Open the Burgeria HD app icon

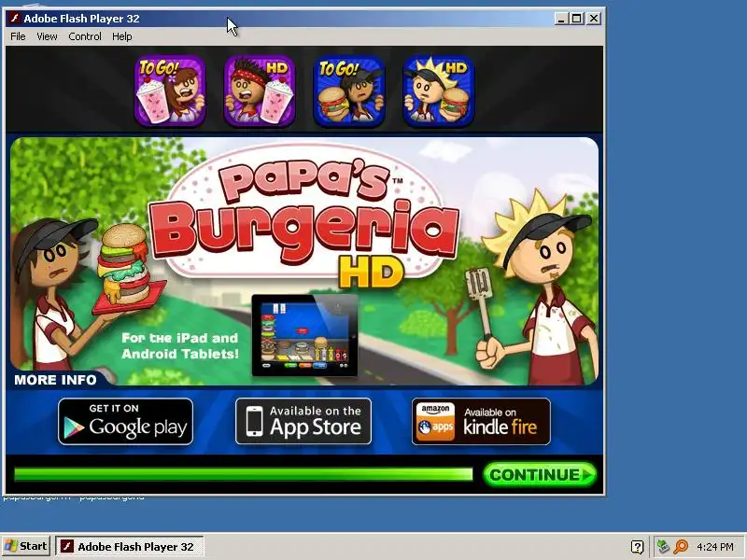point(439,91)
